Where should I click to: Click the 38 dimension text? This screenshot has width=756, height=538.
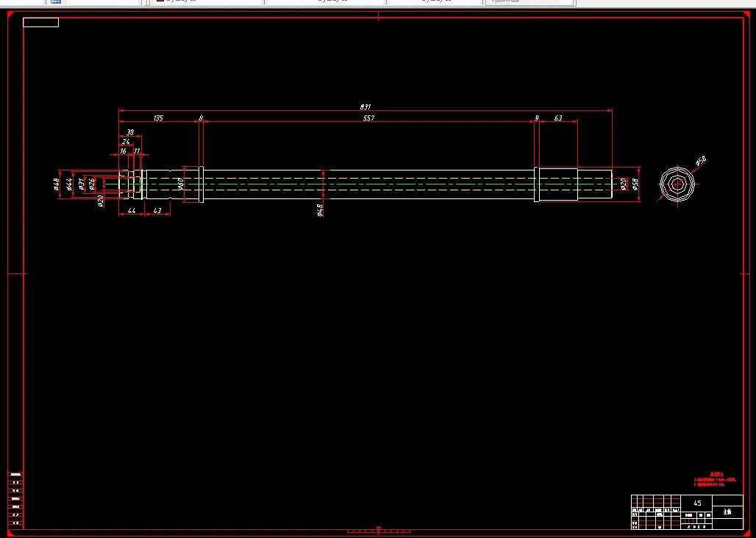[130, 132]
